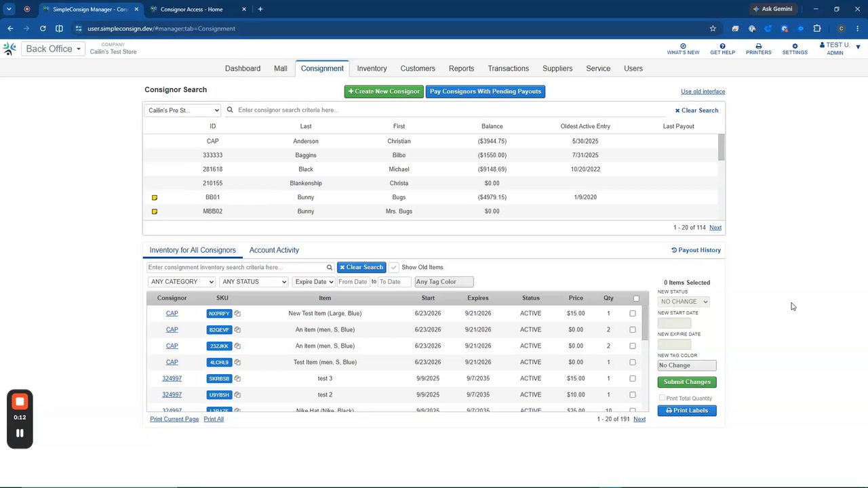Open the Account Activity tab
The width and height of the screenshot is (868, 488).
[x=274, y=250]
